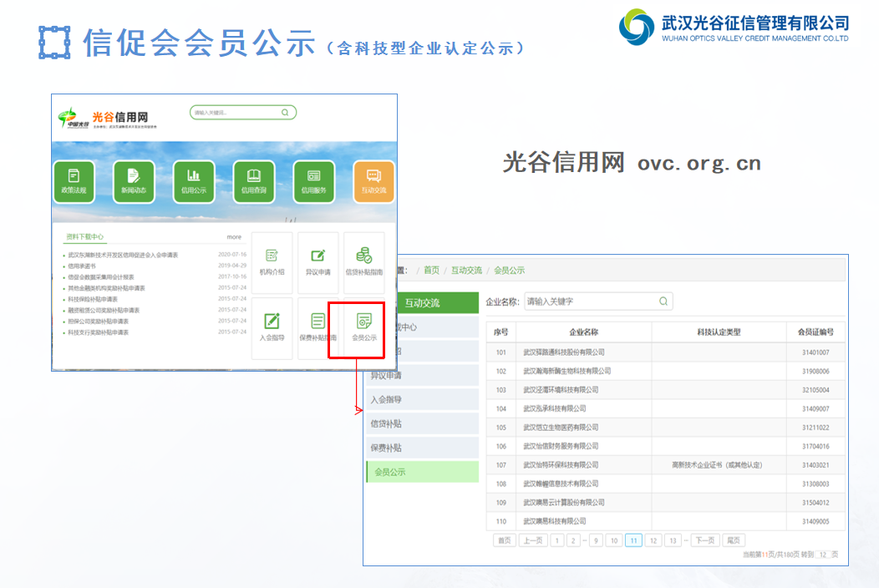Screen dimensions: 879x588
Task: Click the 机构介绍 icon card
Action: coord(272,263)
